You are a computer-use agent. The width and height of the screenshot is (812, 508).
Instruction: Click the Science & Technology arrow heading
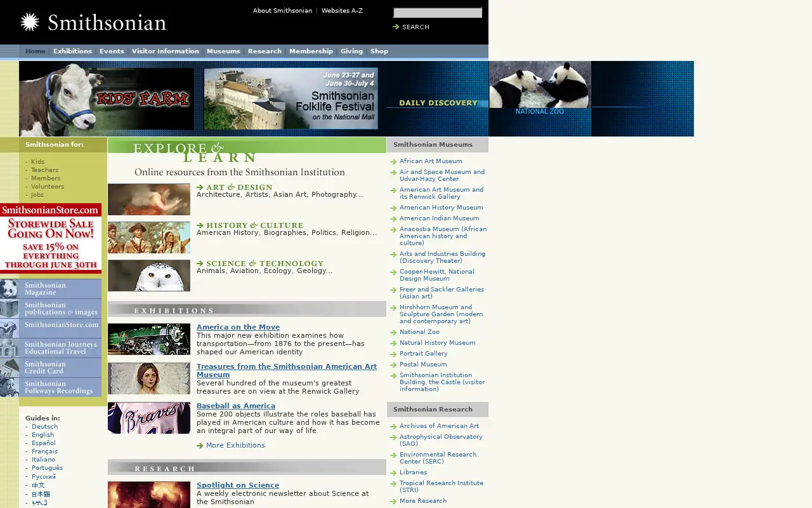(x=260, y=264)
